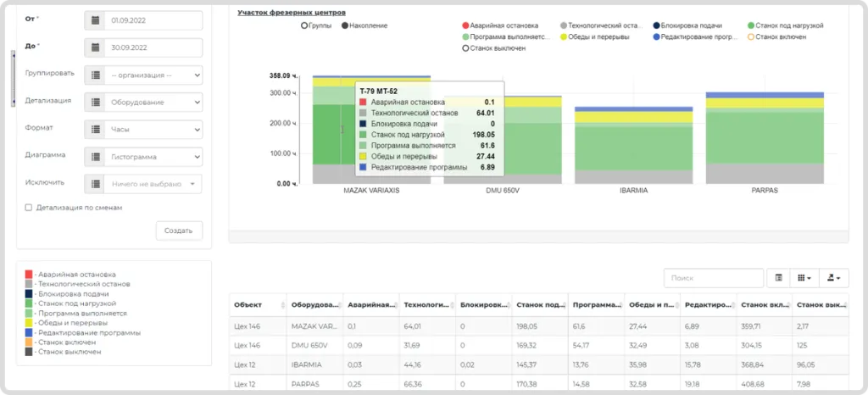
Task: Click the Поиск search field
Action: (x=714, y=278)
